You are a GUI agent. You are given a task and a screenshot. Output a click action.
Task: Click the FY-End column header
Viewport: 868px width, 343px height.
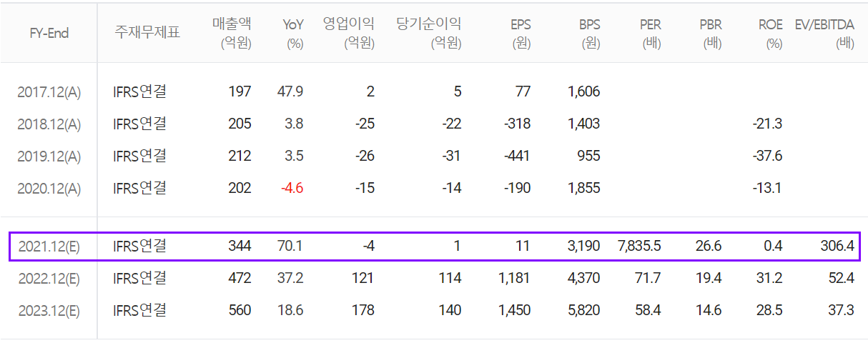tap(49, 33)
